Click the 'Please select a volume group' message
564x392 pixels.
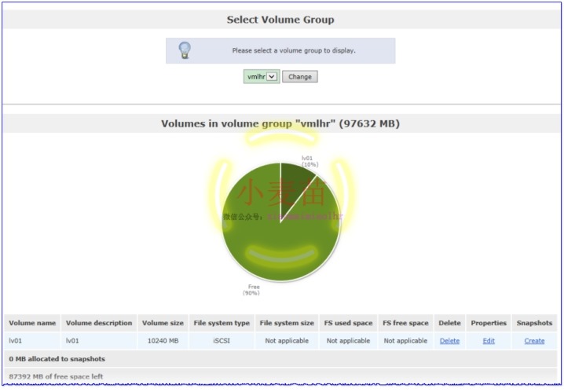tap(294, 51)
